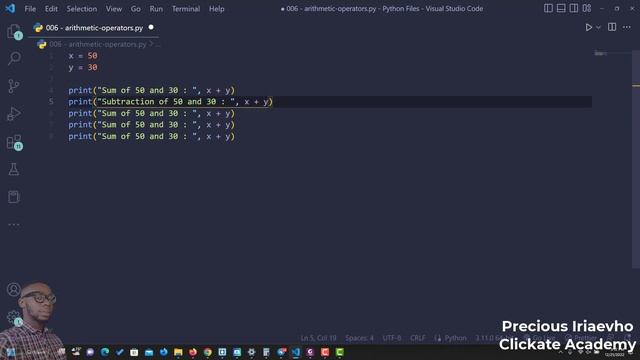Change line endings via CRLF in status bar
This screenshot has width=640, height=360.
pyautogui.click(x=418, y=338)
